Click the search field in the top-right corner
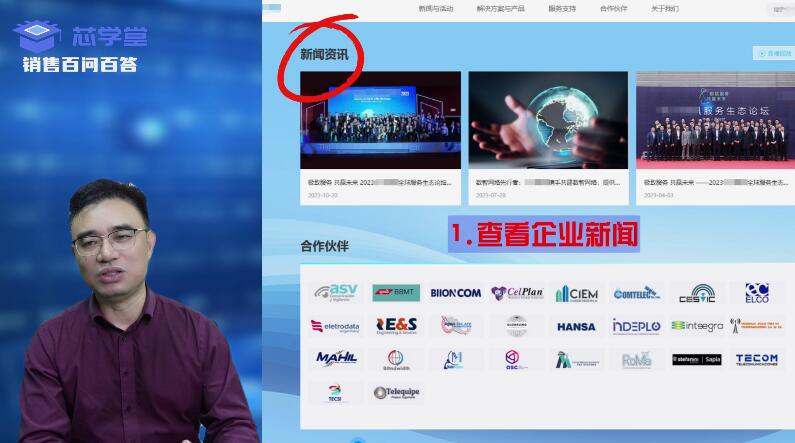 coord(780,9)
